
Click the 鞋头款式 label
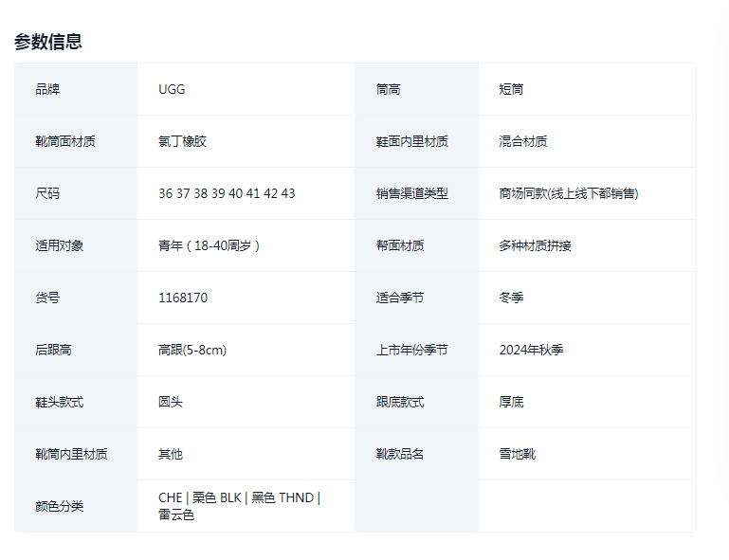(x=60, y=401)
